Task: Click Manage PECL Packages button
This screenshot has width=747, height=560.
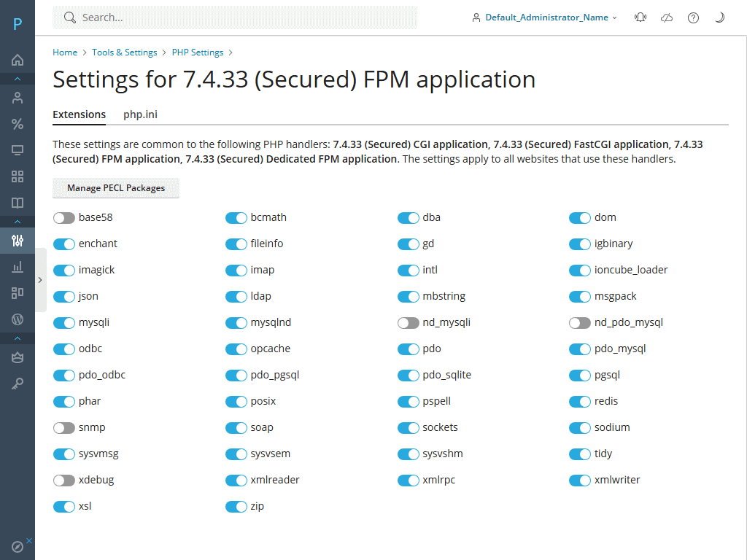Action: click(x=116, y=188)
